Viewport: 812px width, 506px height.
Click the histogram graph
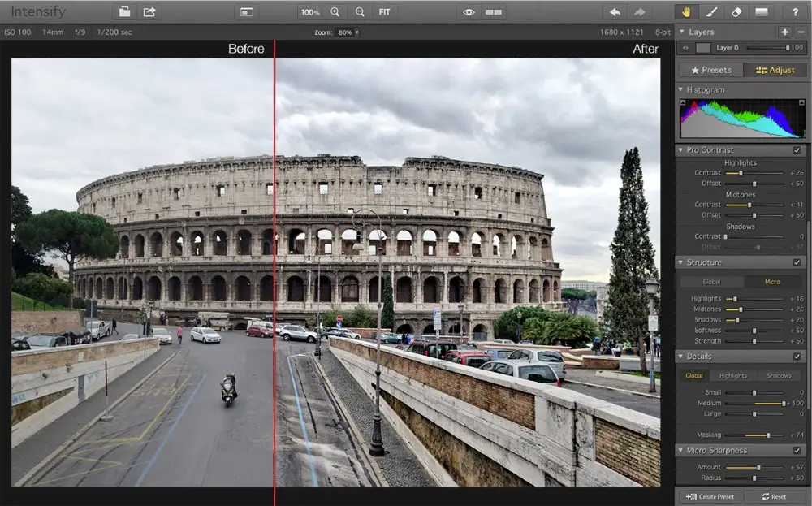coord(742,119)
